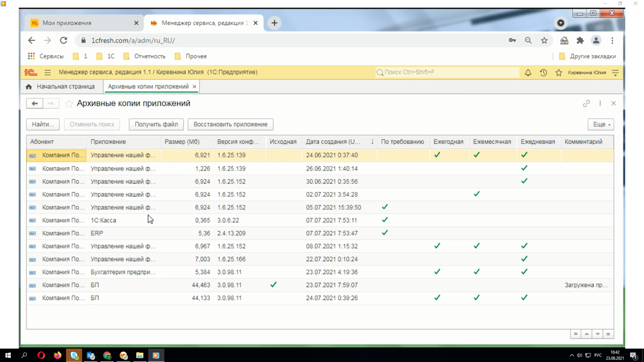Toggle По требованию check in 1С:Касса row
Viewport: 644px width, 362px height.
pyautogui.click(x=385, y=220)
